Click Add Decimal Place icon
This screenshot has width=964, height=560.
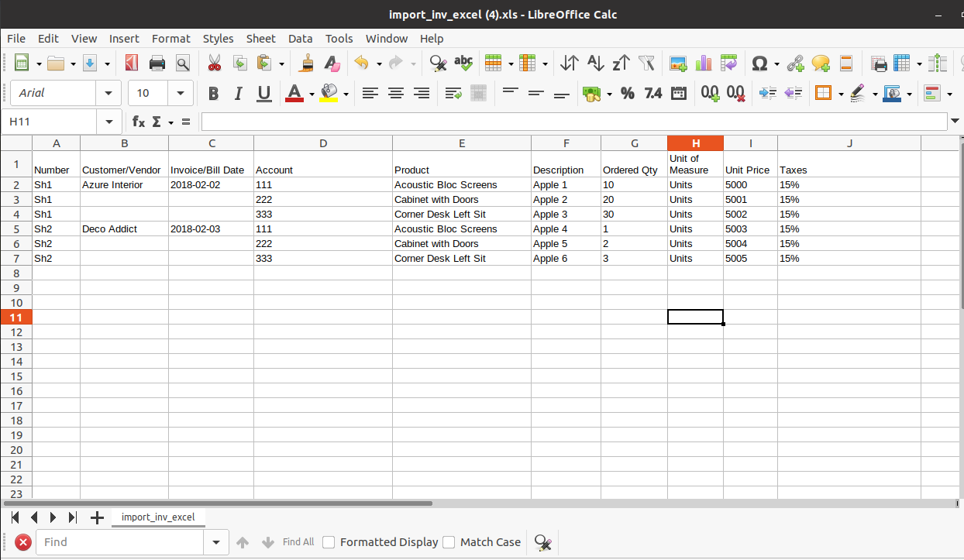click(x=710, y=93)
